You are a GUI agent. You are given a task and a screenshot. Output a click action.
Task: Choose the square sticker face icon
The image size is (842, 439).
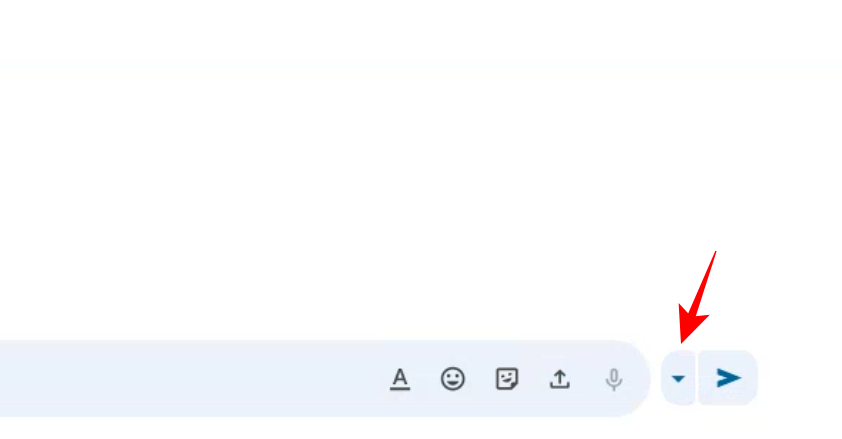(507, 379)
